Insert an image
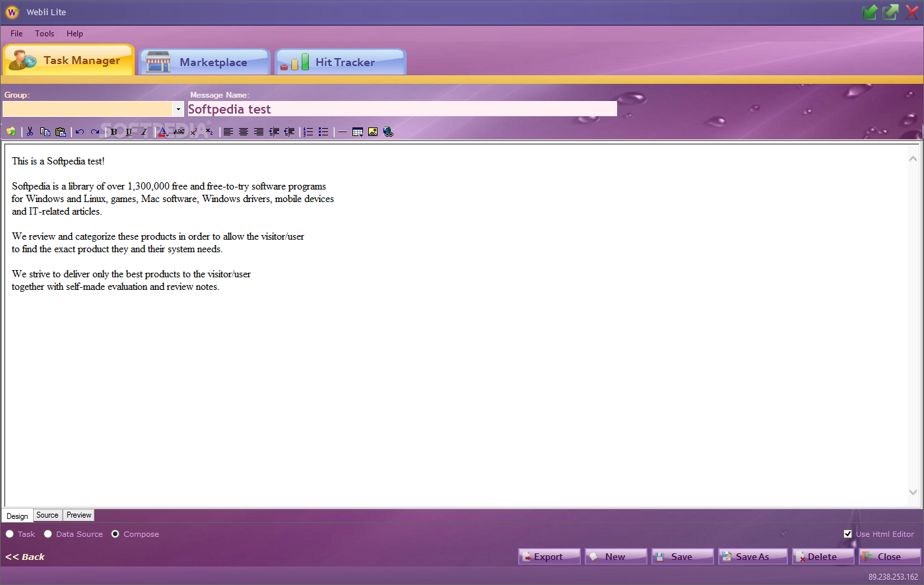 point(373,132)
